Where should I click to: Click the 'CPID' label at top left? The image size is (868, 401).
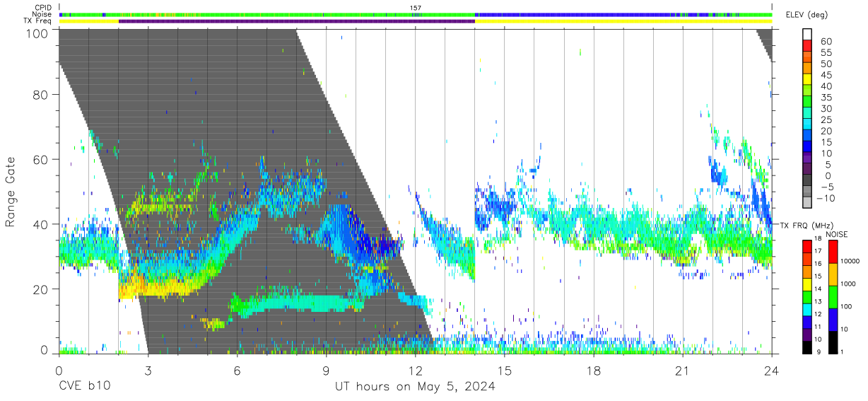[42, 8]
